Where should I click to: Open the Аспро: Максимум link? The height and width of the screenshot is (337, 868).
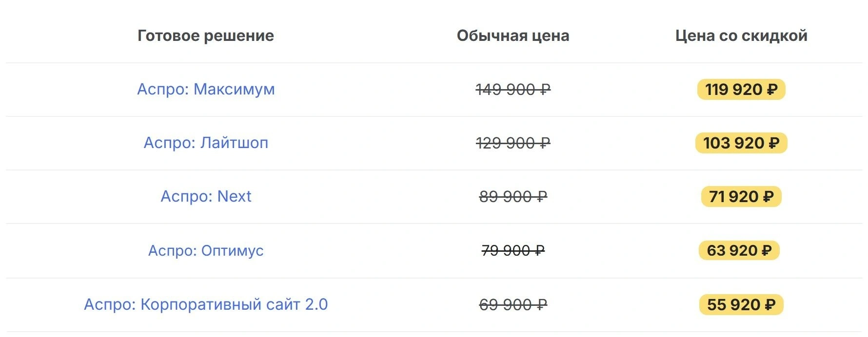click(206, 89)
